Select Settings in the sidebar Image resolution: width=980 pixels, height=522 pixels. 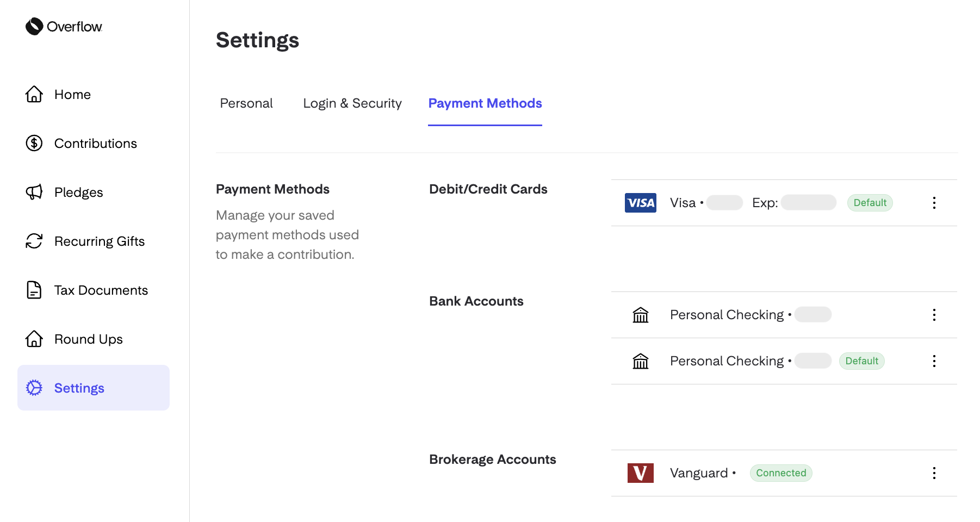pos(79,388)
